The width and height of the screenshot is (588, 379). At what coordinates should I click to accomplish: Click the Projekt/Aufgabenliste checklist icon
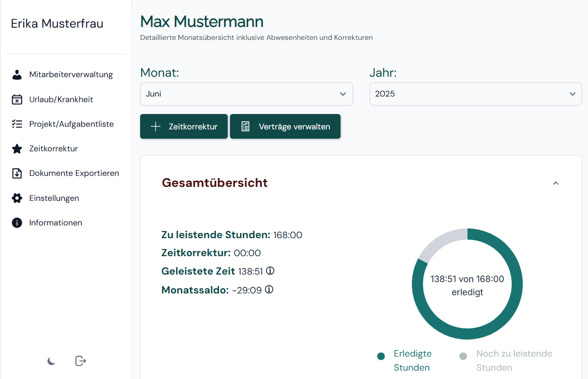point(17,124)
